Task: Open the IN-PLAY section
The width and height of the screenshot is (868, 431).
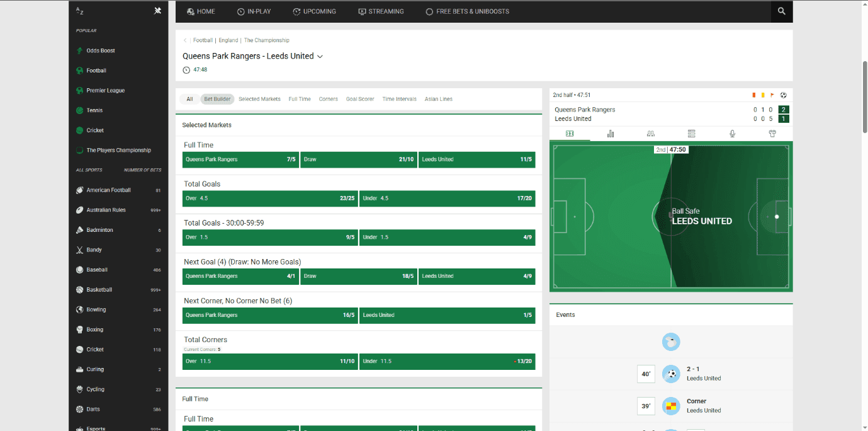Action: point(254,11)
